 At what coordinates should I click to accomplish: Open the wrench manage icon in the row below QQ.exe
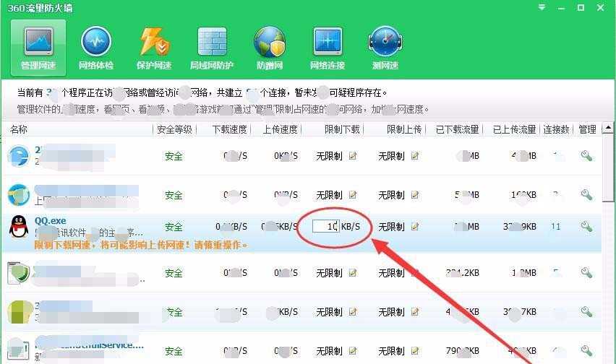click(586, 272)
